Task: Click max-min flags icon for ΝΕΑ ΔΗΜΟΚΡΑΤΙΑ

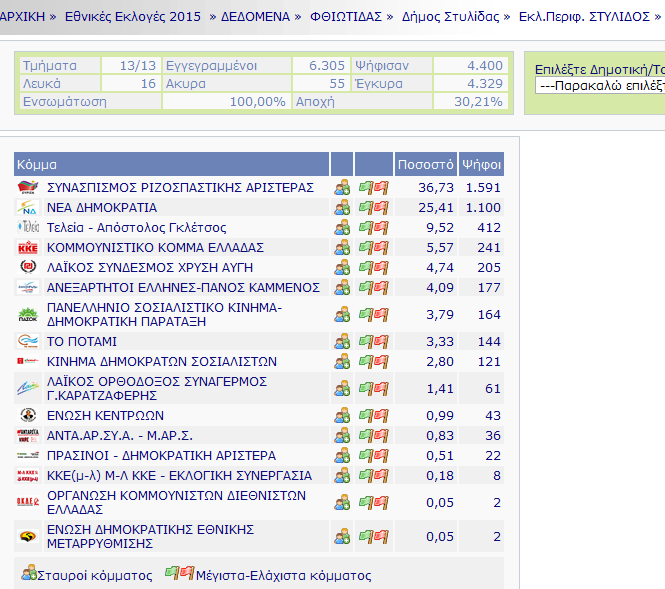Action: [x=373, y=207]
